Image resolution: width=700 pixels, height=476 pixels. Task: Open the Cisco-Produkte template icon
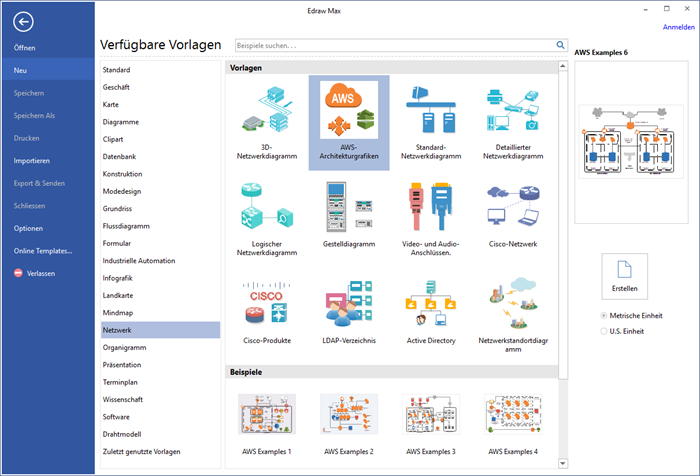(x=267, y=303)
